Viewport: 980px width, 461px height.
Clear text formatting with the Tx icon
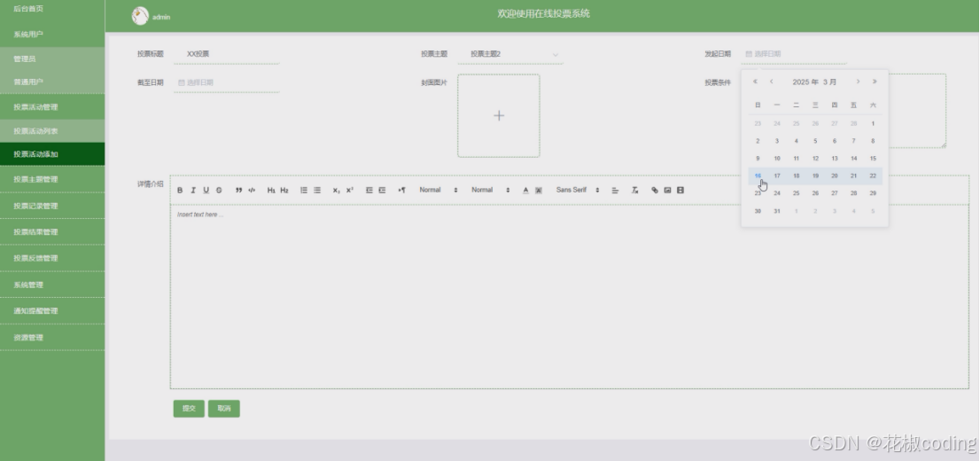pos(634,190)
